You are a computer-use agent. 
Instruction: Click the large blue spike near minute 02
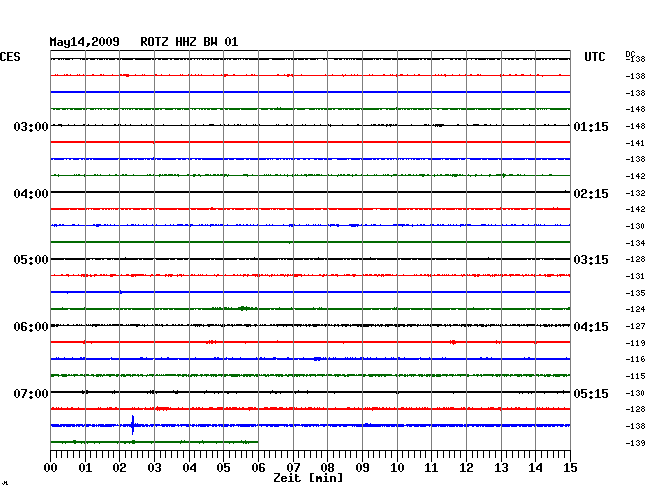pyautogui.click(x=133, y=425)
